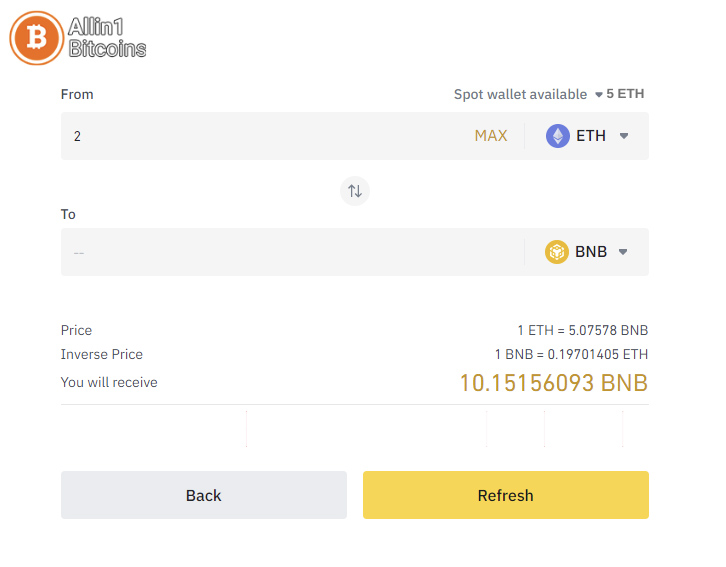Click the BNB coin icon

[x=557, y=252]
